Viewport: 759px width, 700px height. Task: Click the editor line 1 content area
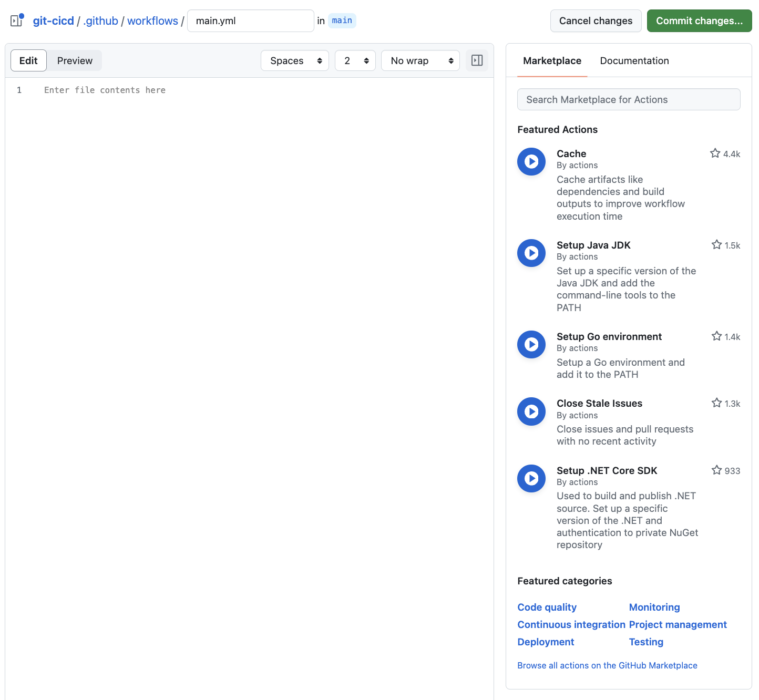pyautogui.click(x=268, y=90)
